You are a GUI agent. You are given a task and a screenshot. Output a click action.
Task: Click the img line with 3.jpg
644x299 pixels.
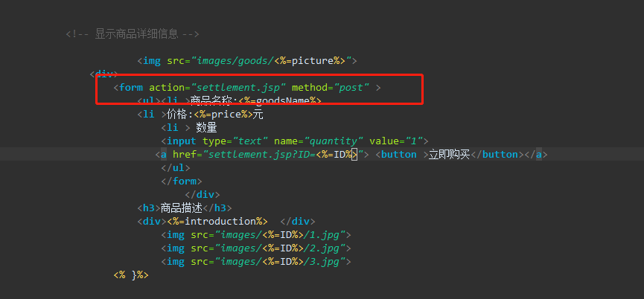(x=256, y=262)
